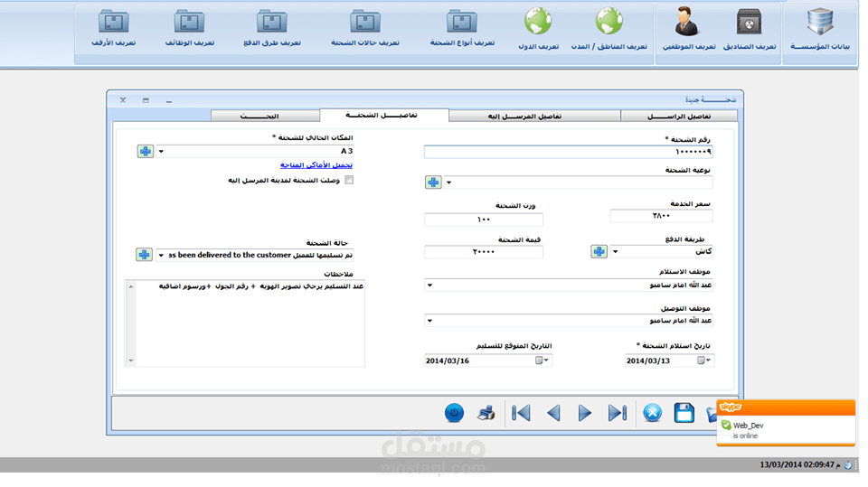Switch to تفاصيل الراسل tab
The image size is (868, 487).
point(679,117)
